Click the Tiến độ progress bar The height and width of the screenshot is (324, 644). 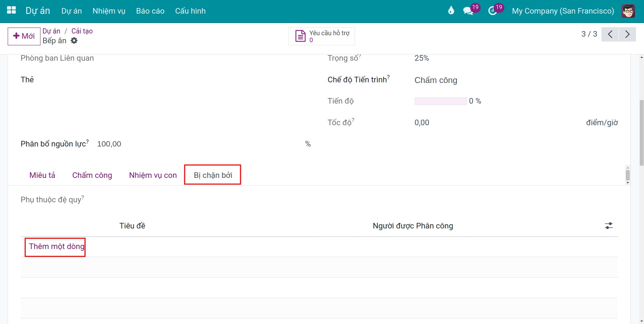coord(441,101)
